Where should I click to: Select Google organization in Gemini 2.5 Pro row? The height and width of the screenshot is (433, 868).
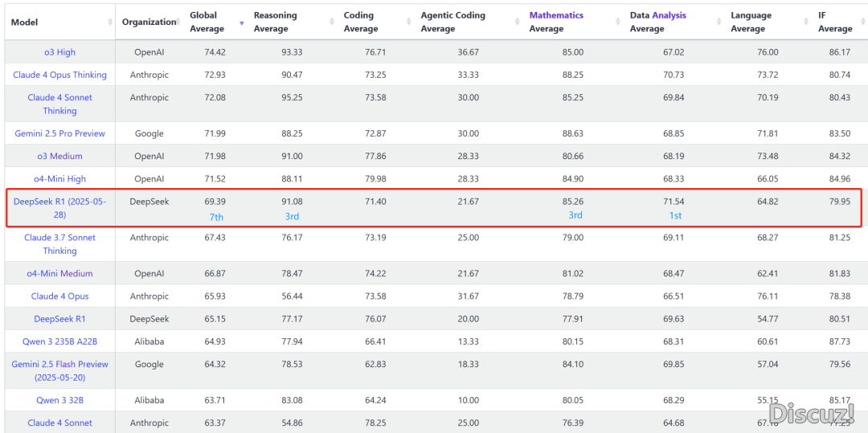(149, 133)
